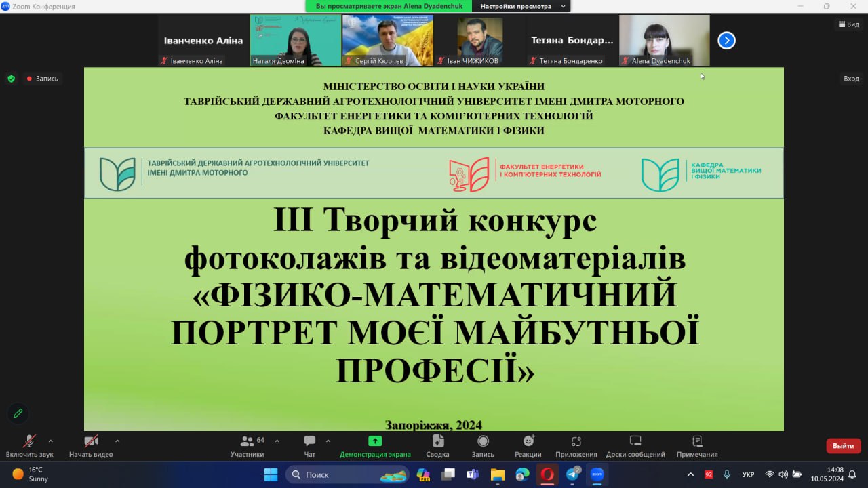The image size is (868, 488).
Task: Click the red 92 tray icon
Action: coord(709,474)
